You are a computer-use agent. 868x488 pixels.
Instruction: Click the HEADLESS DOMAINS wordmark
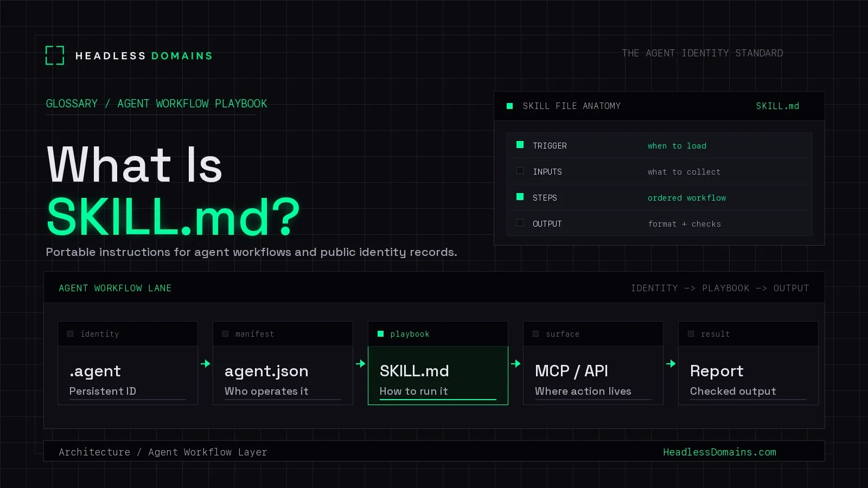(144, 56)
